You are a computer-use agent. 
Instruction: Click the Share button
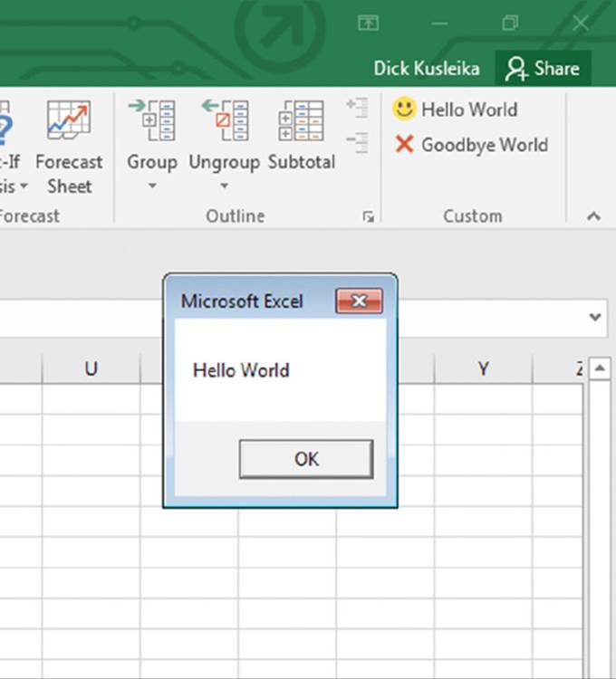[544, 69]
